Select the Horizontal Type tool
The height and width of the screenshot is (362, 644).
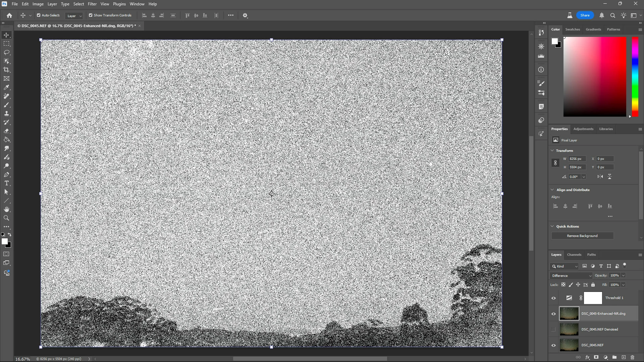(x=6, y=183)
